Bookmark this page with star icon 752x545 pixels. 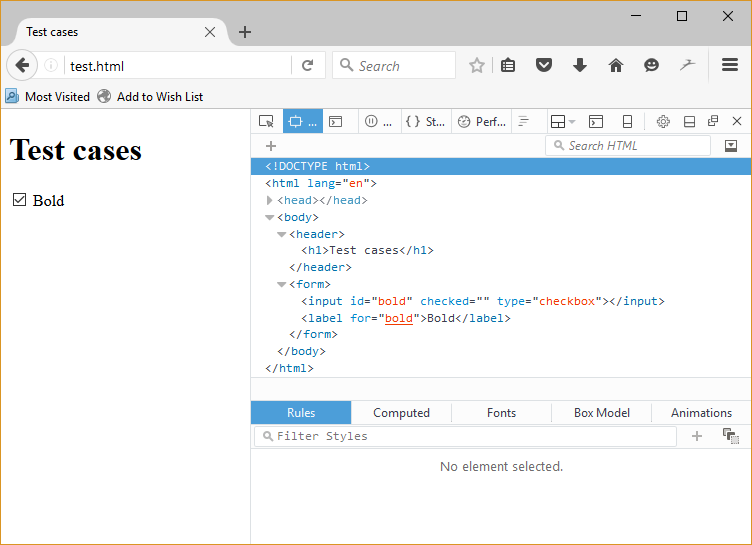click(477, 66)
